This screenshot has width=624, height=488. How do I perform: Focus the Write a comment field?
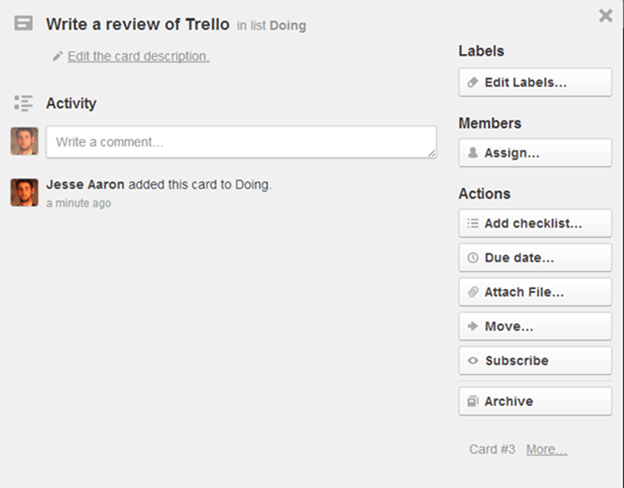coord(241,142)
